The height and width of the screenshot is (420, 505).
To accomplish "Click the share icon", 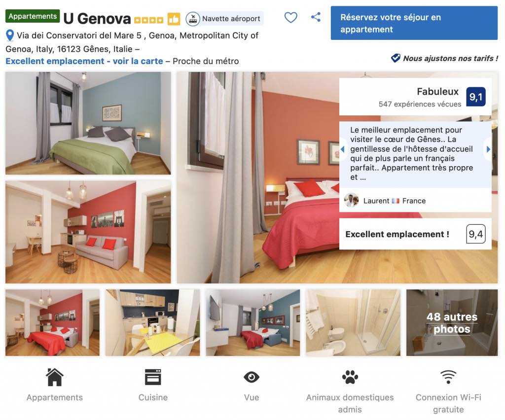I will pyautogui.click(x=316, y=17).
